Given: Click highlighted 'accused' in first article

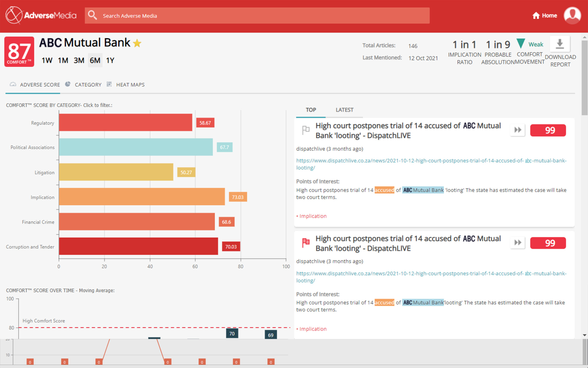Looking at the screenshot, I should pos(384,190).
